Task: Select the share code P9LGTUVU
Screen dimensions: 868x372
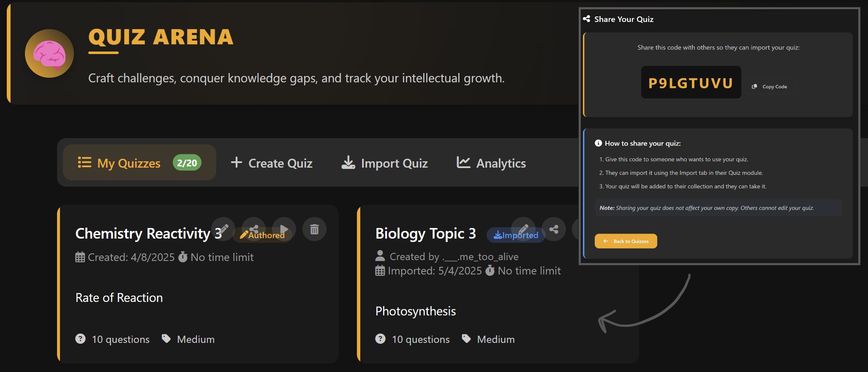Action: click(x=691, y=83)
